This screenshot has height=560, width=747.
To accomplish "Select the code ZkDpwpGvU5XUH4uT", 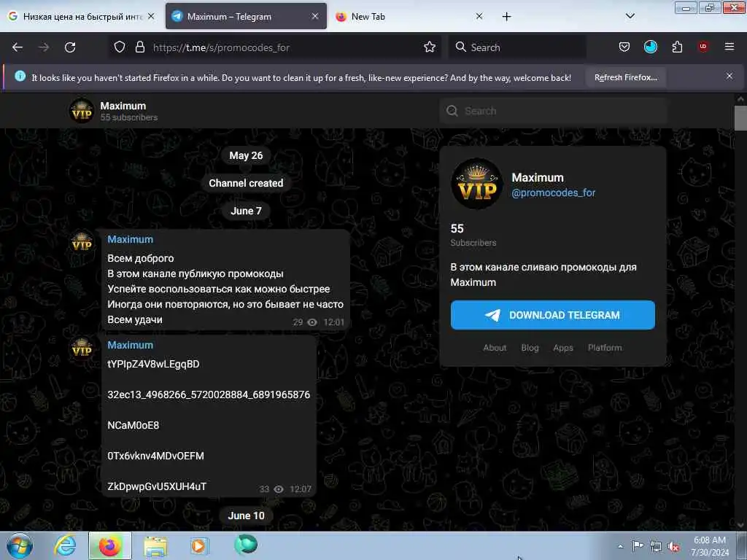I will pyautogui.click(x=157, y=486).
